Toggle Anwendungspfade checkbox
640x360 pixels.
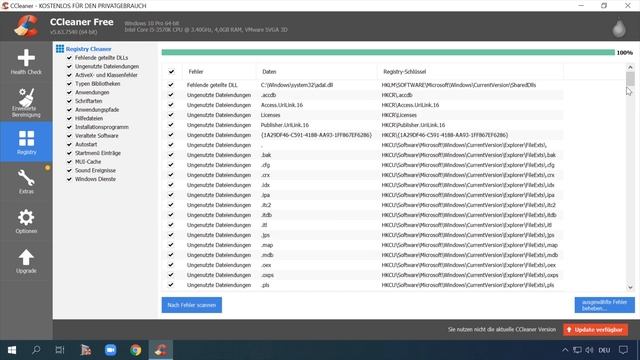69,110
